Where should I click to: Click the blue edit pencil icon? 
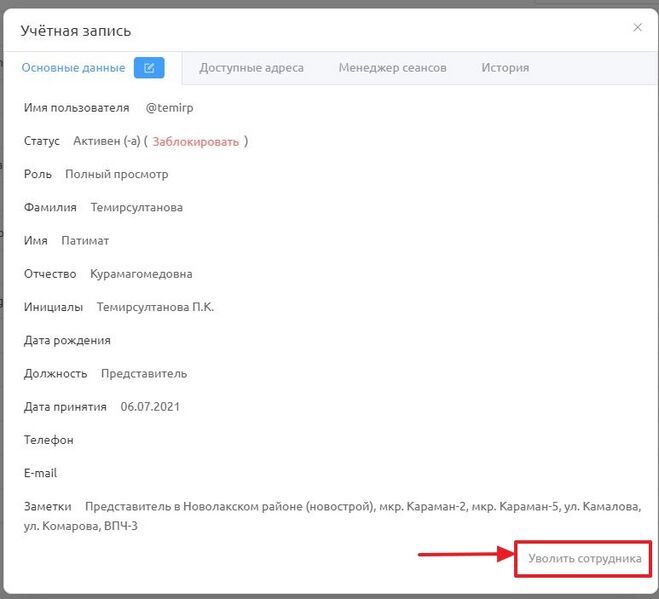(149, 68)
